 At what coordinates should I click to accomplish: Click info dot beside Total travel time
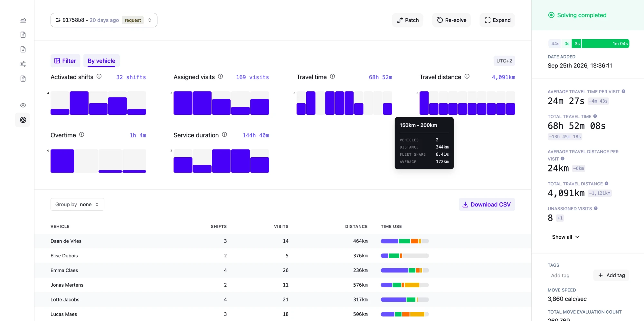click(x=595, y=116)
